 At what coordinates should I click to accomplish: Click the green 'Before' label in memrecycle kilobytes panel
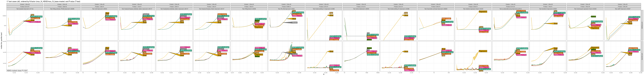[x=593, y=17]
